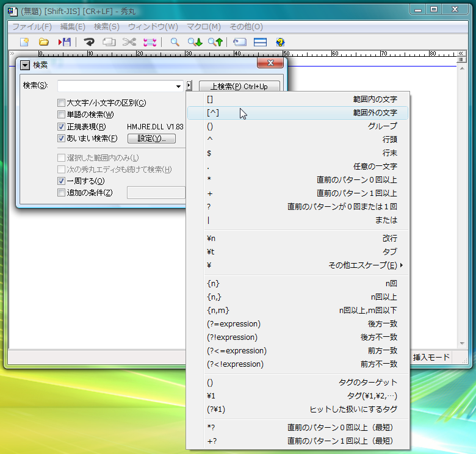Uncheck あいまい検索(F) checkbox

point(61,139)
